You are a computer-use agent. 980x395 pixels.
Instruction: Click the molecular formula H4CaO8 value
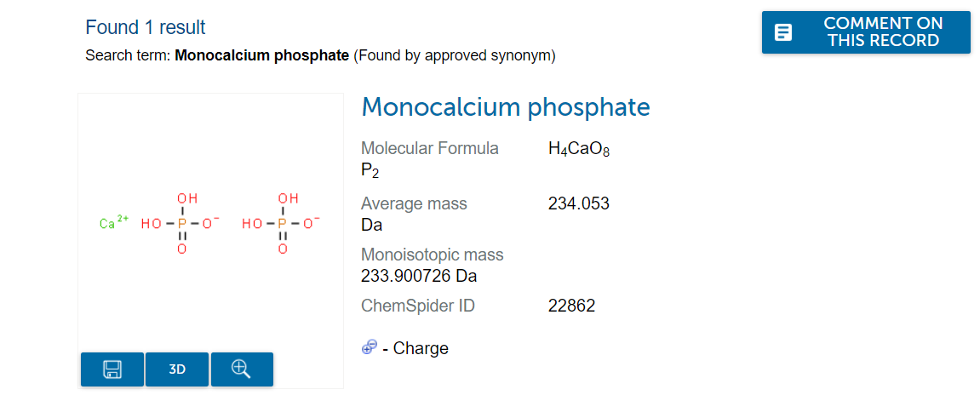579,149
